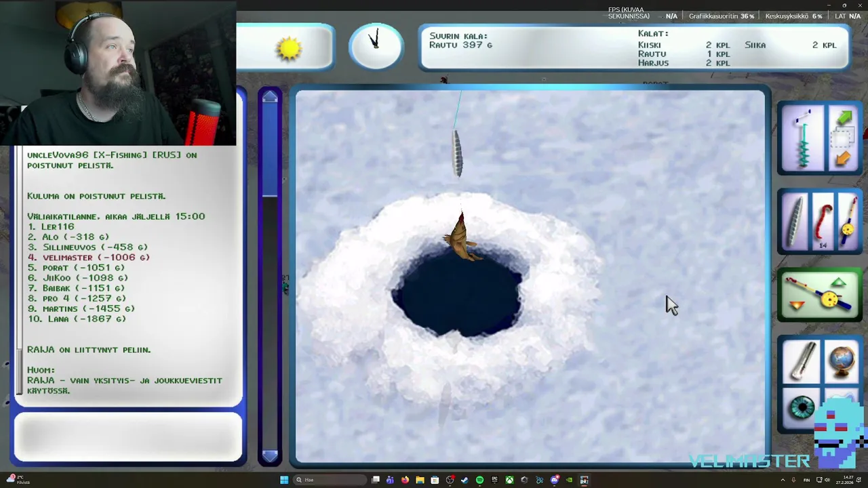The image size is (868, 488).
Task: Select Baibak (-1151 g) row
Action: coord(77,287)
